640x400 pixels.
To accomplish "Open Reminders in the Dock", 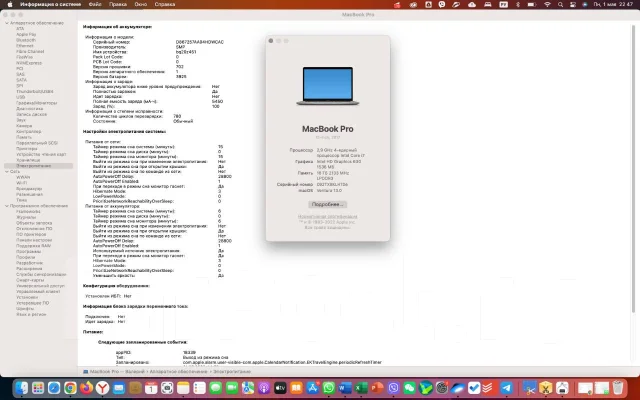I will [200, 387].
